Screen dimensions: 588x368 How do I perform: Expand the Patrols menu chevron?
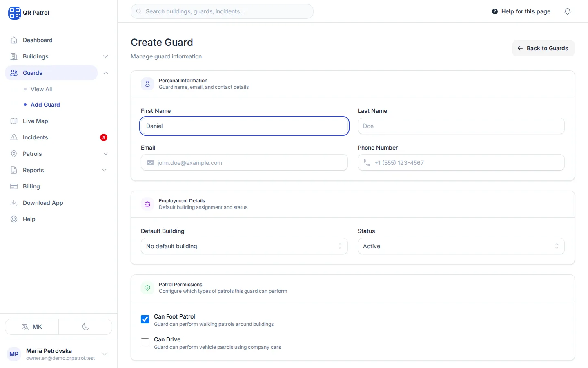tap(106, 154)
